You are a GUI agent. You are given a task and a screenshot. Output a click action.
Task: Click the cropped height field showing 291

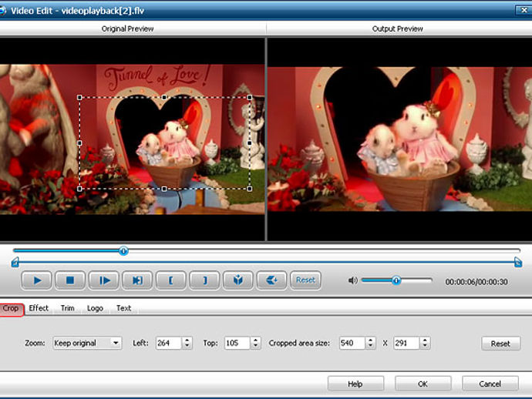point(406,343)
